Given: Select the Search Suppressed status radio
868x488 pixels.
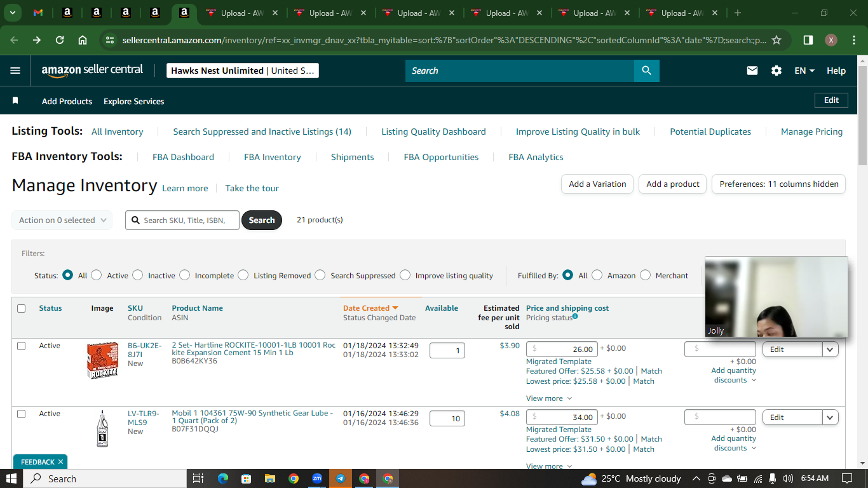Looking at the screenshot, I should tap(320, 275).
